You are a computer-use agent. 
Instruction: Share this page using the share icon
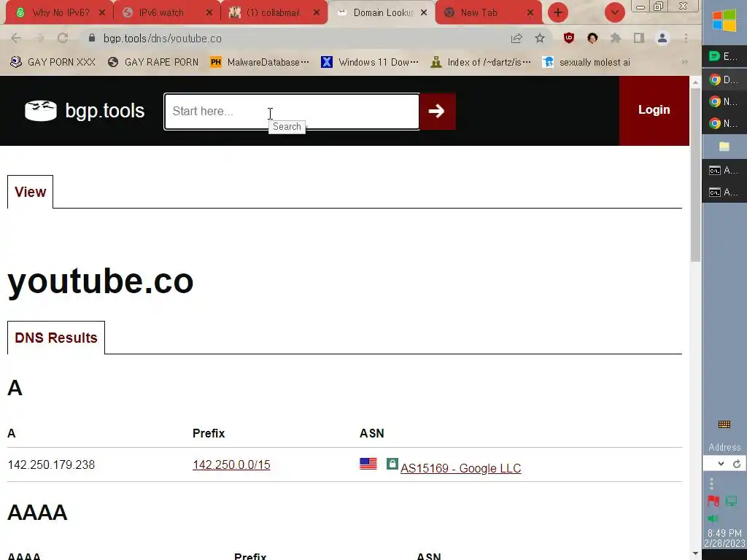[516, 38]
